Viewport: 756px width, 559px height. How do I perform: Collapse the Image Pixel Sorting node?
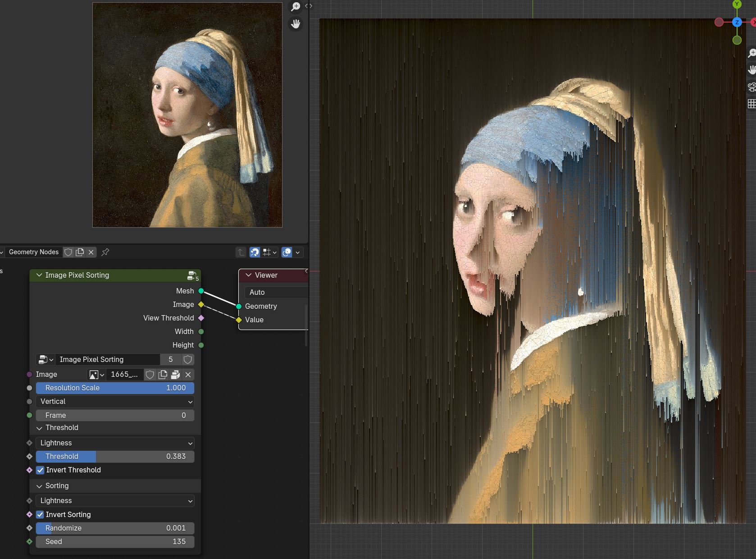(x=39, y=275)
